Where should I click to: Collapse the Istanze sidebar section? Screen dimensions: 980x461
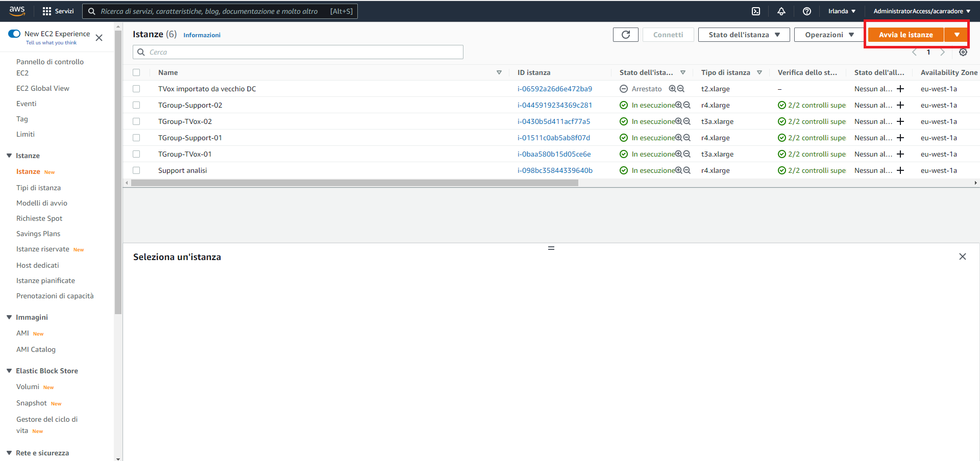pyautogui.click(x=9, y=156)
